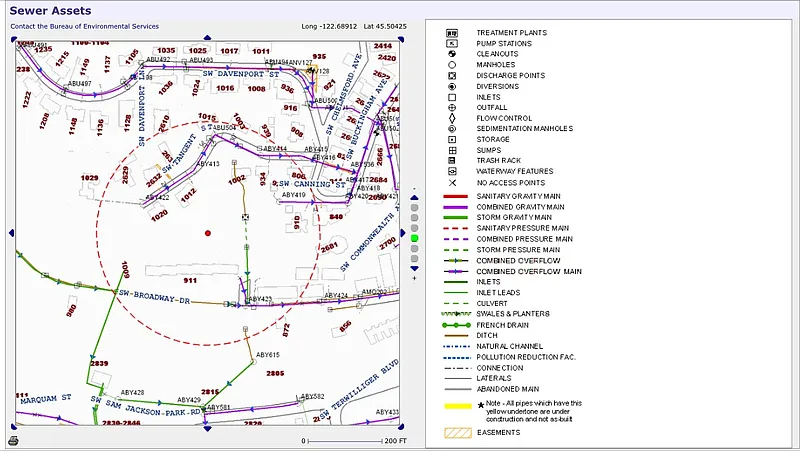
Task: Select the topmost gray zoom level
Action: (x=414, y=207)
